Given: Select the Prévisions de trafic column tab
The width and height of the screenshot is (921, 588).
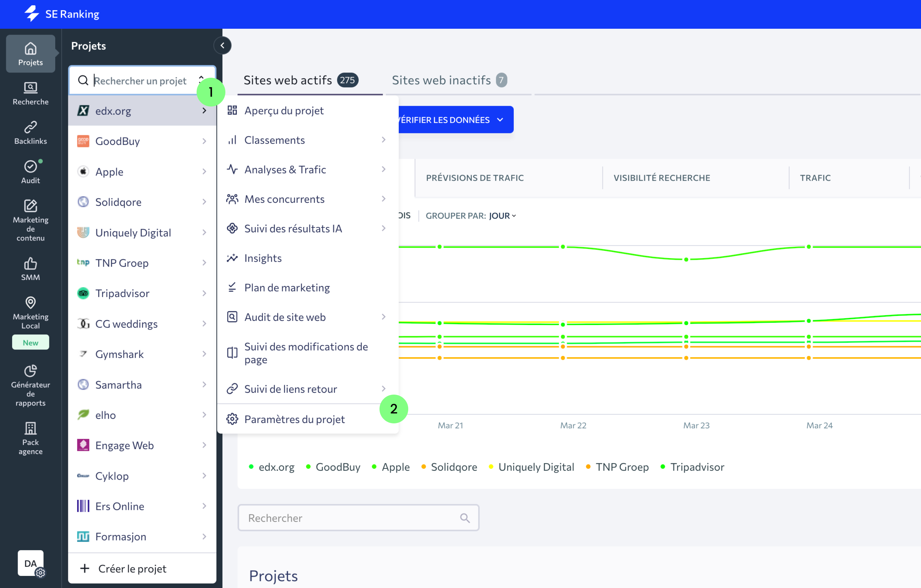Looking at the screenshot, I should click(475, 178).
